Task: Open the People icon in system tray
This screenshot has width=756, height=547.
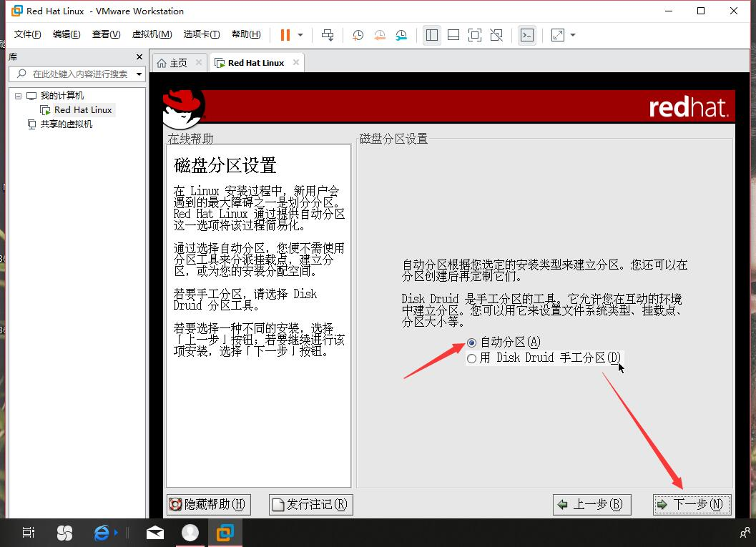Action: click(x=745, y=533)
